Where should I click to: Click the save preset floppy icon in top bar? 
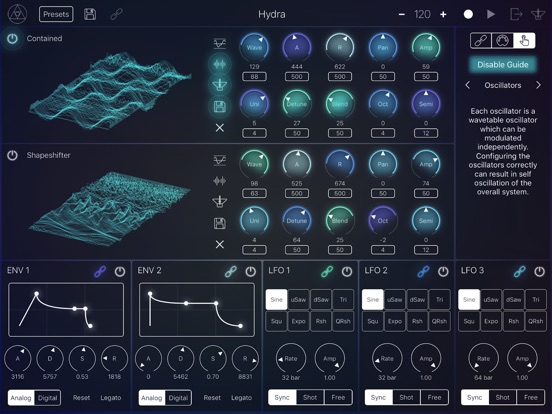[x=90, y=14]
